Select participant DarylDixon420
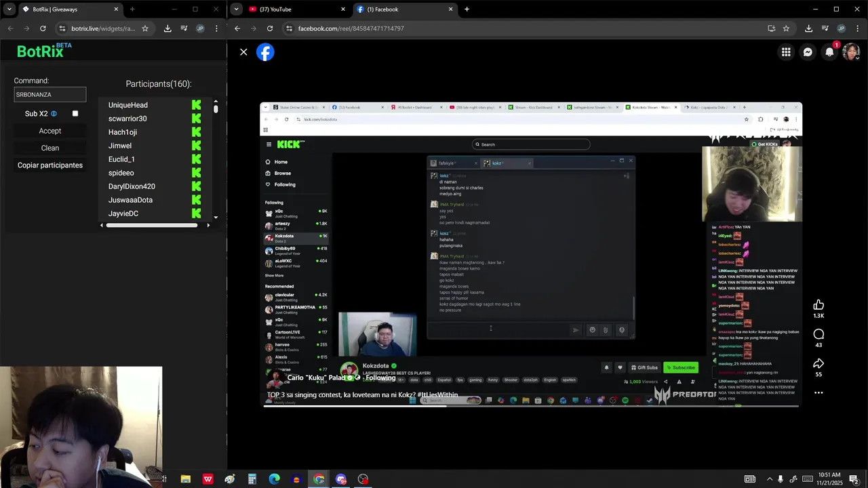Screen dimensions: 868x488 click(132, 186)
